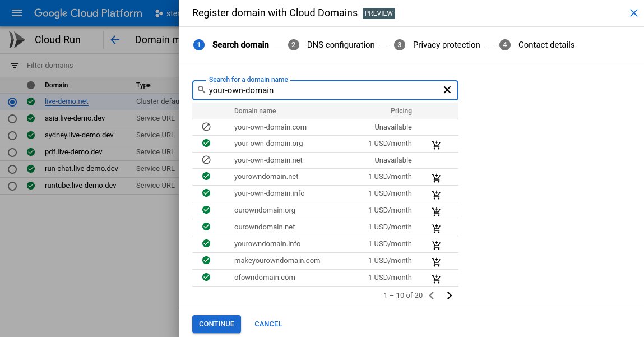
Task: Click the CANCEL button
Action: click(268, 324)
